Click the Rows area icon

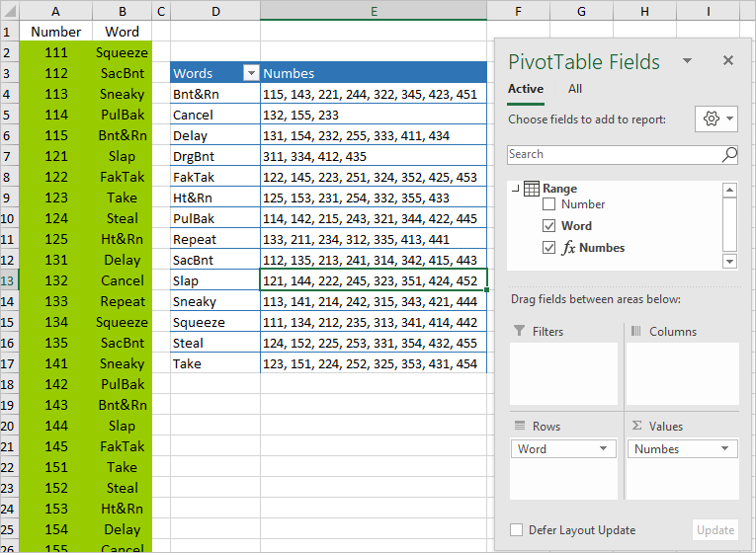[x=519, y=426]
